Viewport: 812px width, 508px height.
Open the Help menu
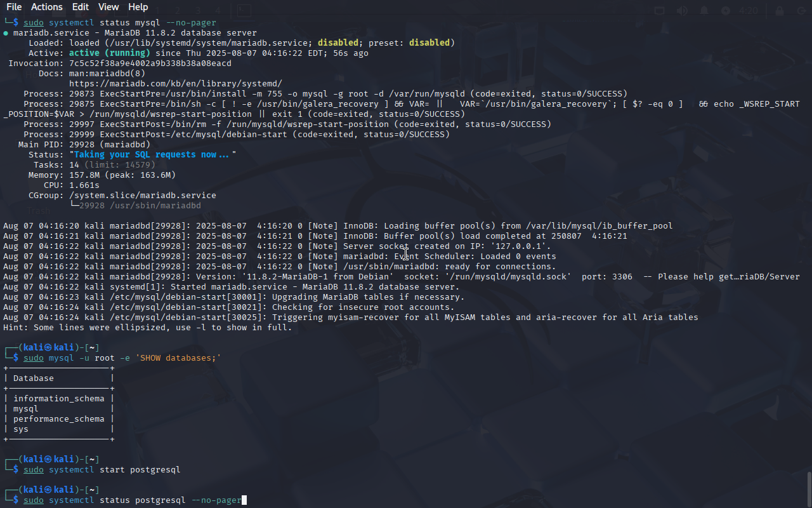(x=138, y=7)
